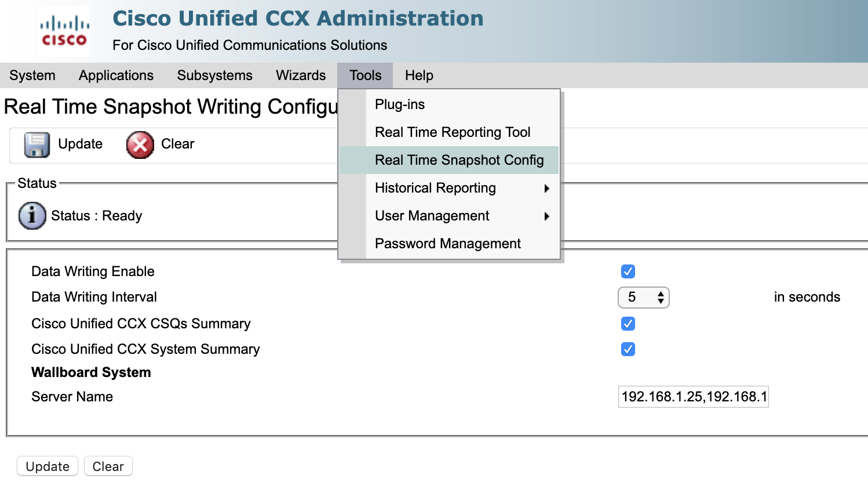This screenshot has height=493, width=868.
Task: Open Real Time Reporting Tool
Action: coord(453,132)
